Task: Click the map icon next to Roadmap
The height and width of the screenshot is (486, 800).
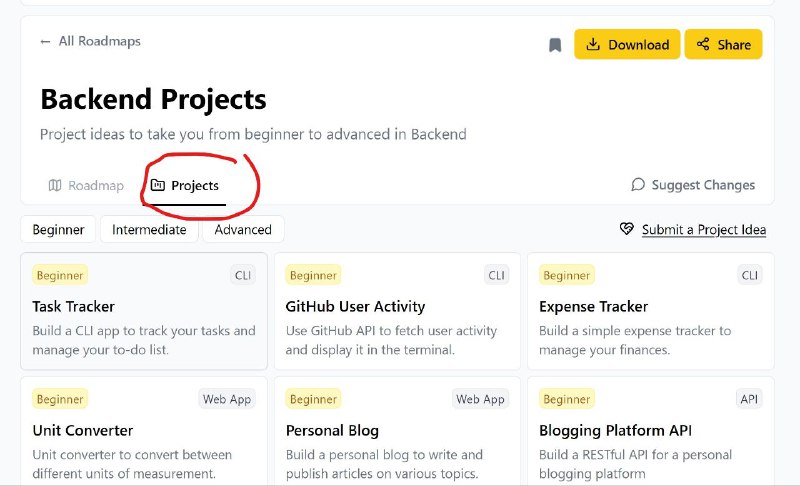Action: click(55, 185)
